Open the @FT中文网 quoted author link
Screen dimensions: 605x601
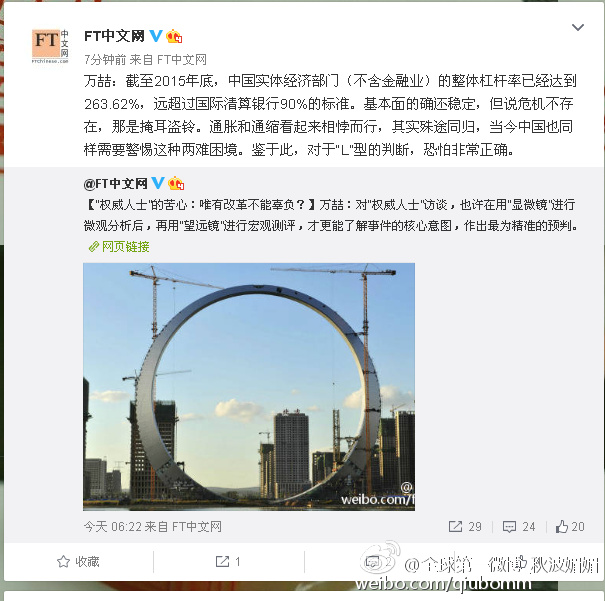[x=115, y=184]
